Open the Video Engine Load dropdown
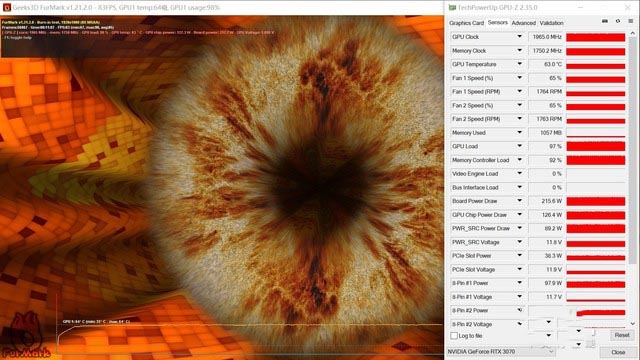The image size is (640, 360). pyautogui.click(x=520, y=173)
